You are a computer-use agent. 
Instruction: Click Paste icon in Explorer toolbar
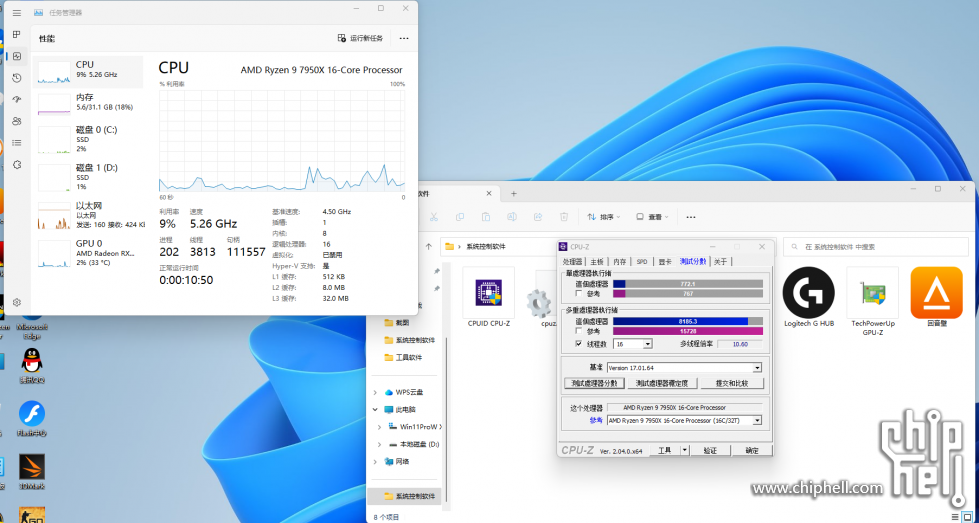486,217
